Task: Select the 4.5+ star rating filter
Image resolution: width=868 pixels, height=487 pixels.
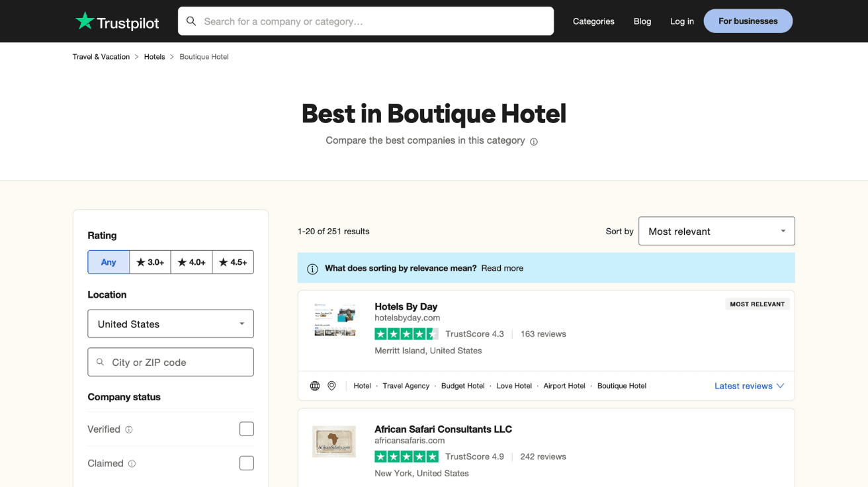Action: tap(233, 262)
